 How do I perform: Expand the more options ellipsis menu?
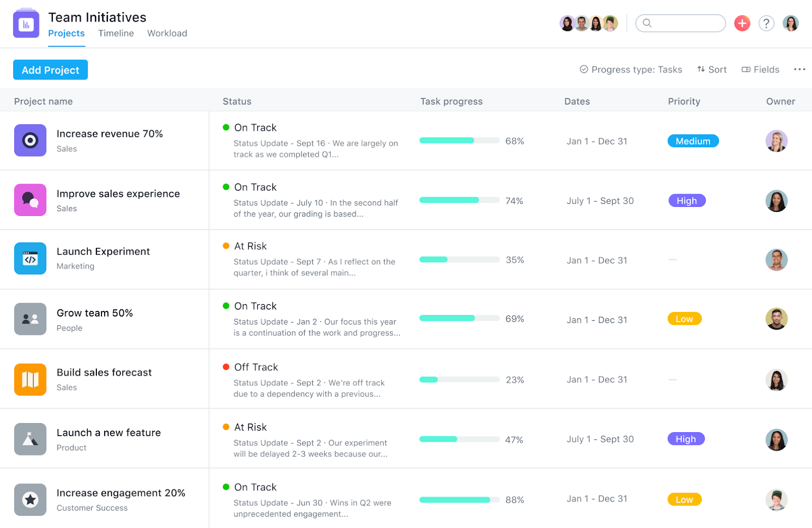799,69
